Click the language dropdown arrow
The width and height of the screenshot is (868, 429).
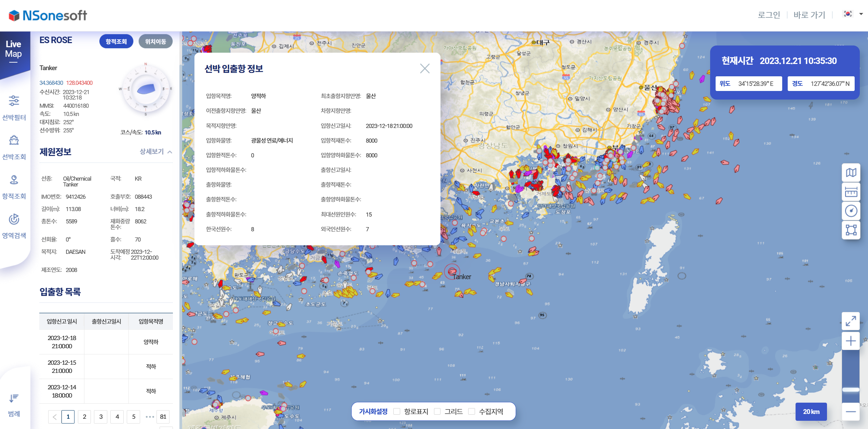coord(861,14)
